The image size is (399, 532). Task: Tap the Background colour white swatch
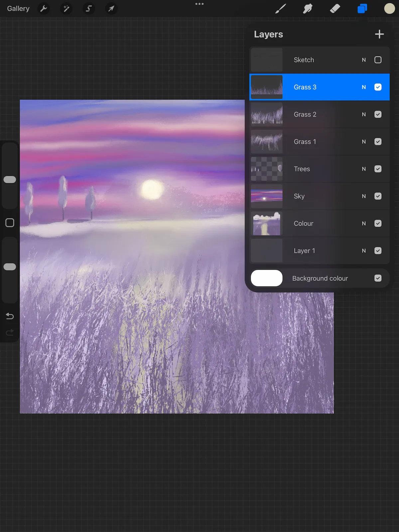click(x=267, y=278)
